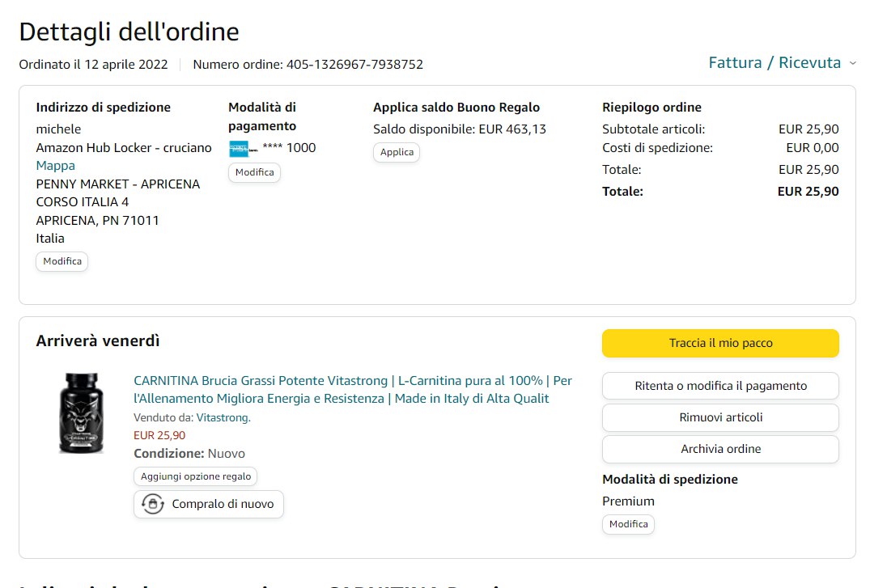Click the Archivia ordine button

(720, 449)
